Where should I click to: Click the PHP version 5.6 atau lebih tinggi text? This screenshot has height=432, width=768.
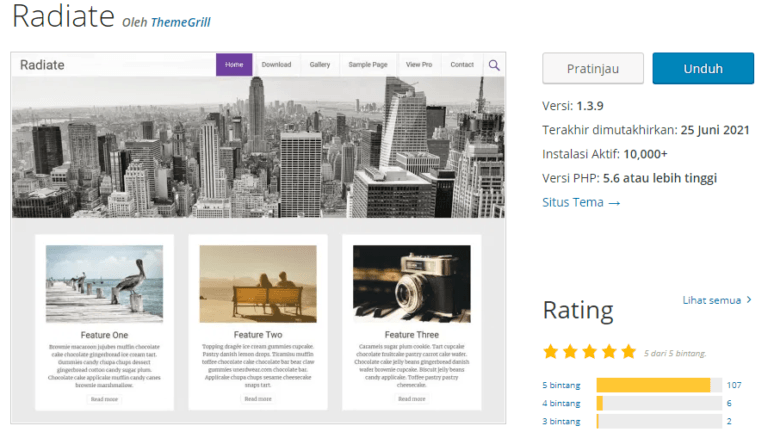tap(660, 178)
